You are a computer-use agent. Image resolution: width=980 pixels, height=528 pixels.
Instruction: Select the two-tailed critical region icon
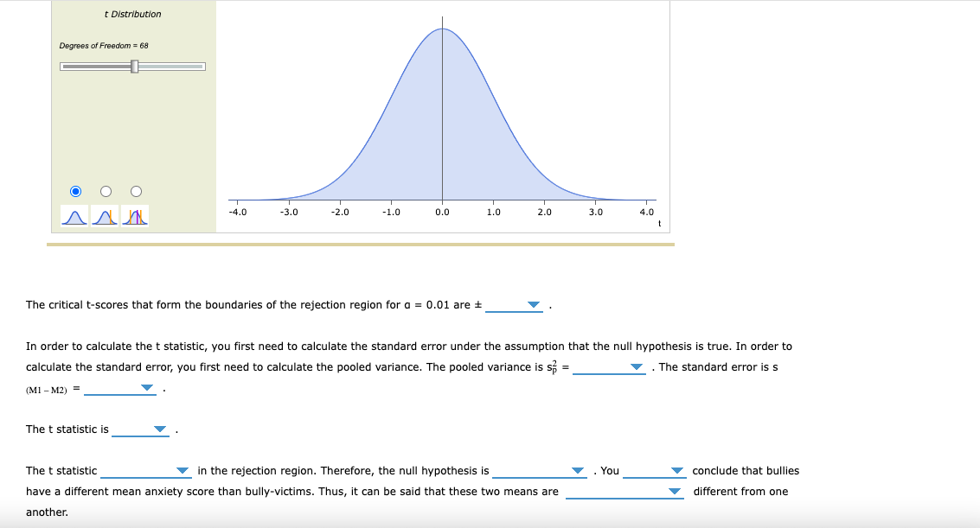coord(135,216)
